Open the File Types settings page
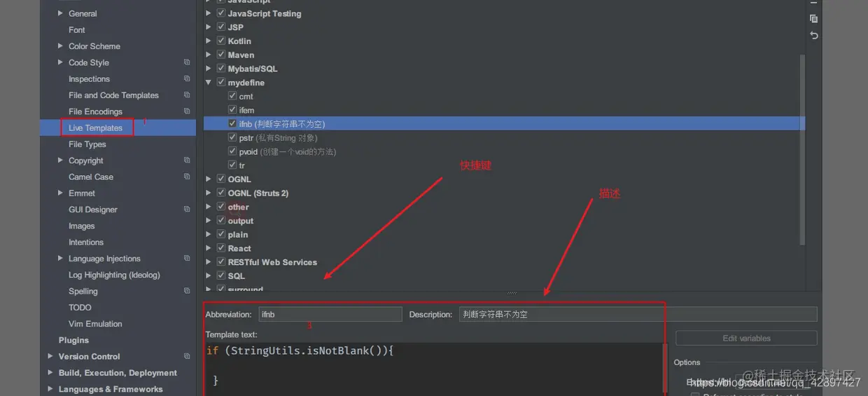The image size is (868, 396). pyautogui.click(x=87, y=144)
